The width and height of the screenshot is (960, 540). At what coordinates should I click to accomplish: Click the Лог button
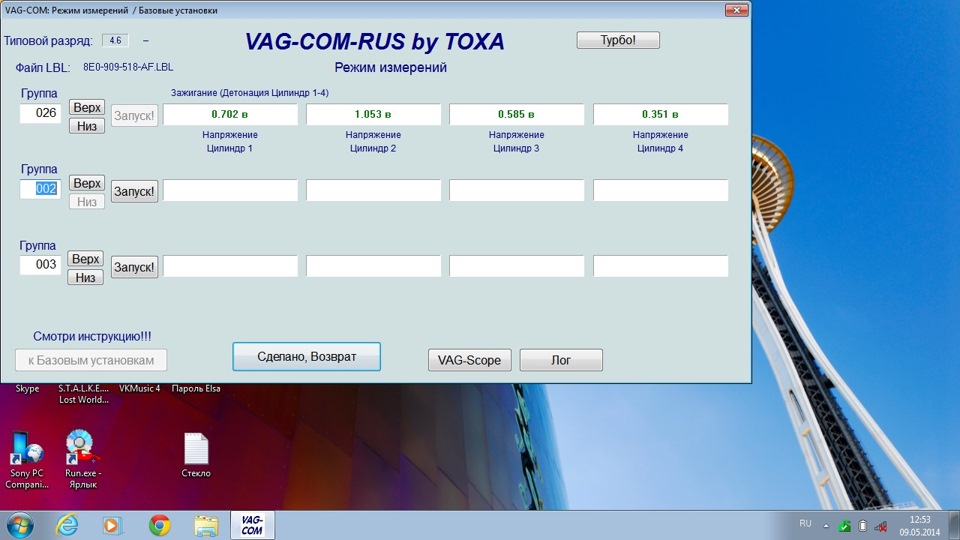561,360
